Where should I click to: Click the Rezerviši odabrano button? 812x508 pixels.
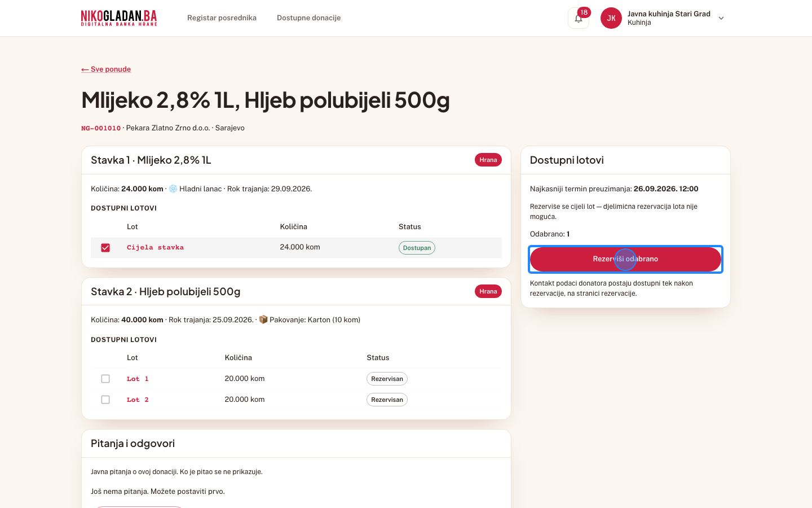point(625,259)
